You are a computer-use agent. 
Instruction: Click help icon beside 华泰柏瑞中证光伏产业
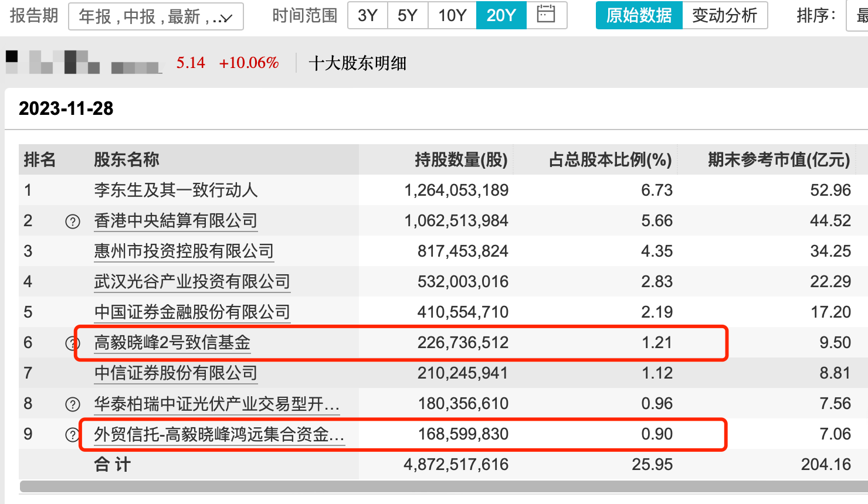(73, 404)
